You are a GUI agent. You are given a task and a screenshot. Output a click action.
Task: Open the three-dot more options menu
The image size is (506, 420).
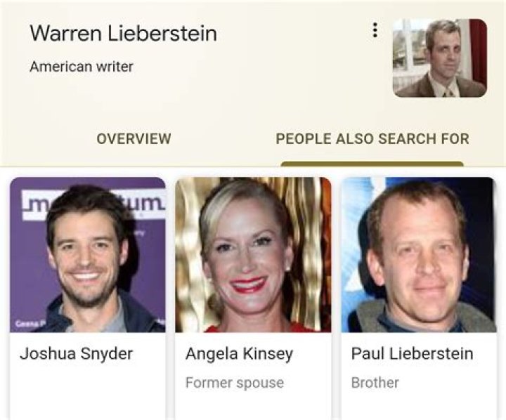pos(375,30)
